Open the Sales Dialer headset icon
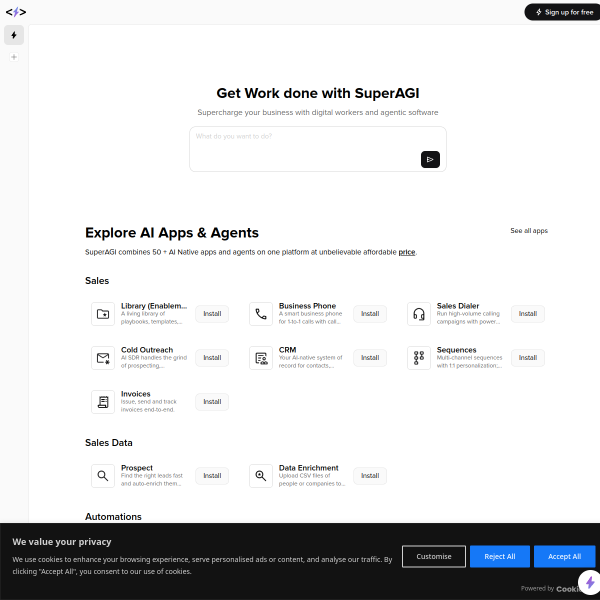Image resolution: width=600 pixels, height=600 pixels. tap(419, 314)
